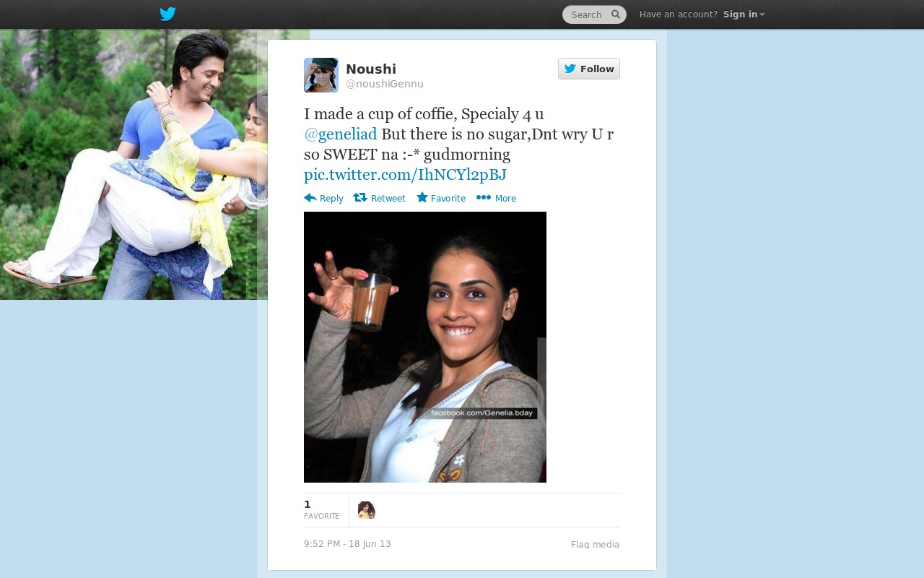Click the Twitter bird logo in header
This screenshot has width=924, height=578.
[x=167, y=14]
